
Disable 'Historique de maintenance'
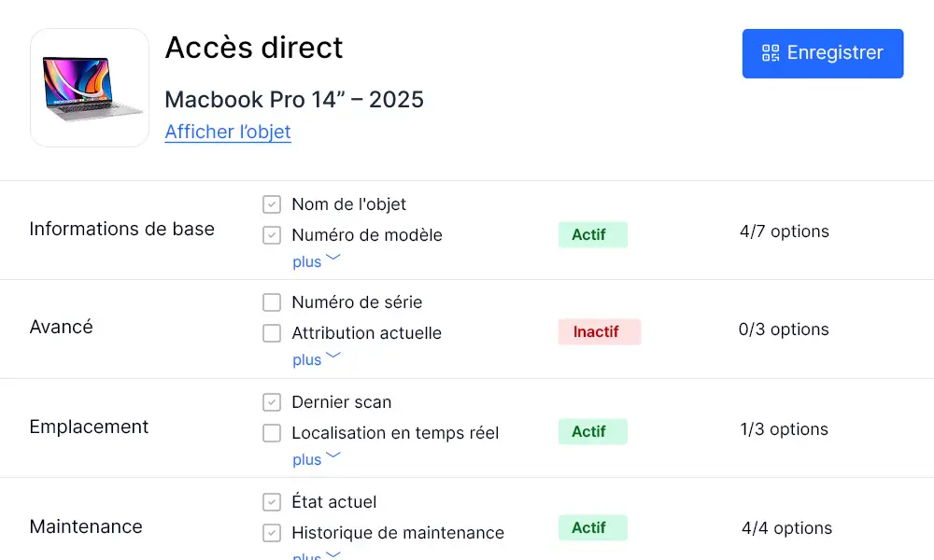[x=271, y=533]
